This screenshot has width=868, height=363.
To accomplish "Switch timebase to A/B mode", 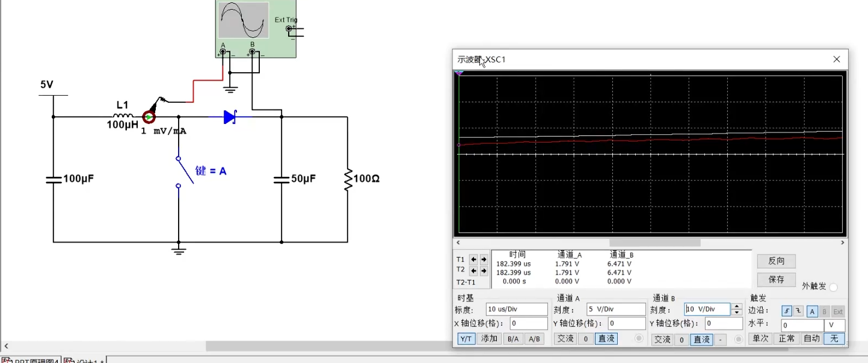I will [x=534, y=339].
